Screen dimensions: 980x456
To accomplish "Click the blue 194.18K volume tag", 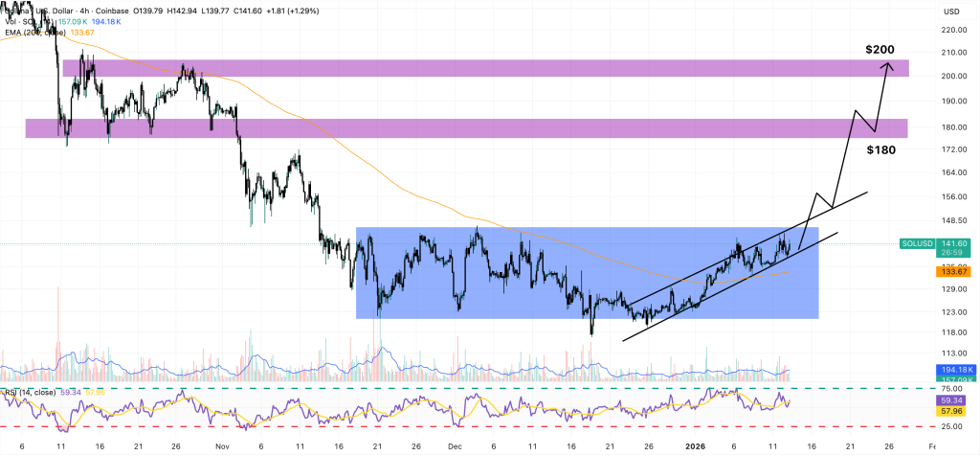I will coord(952,369).
